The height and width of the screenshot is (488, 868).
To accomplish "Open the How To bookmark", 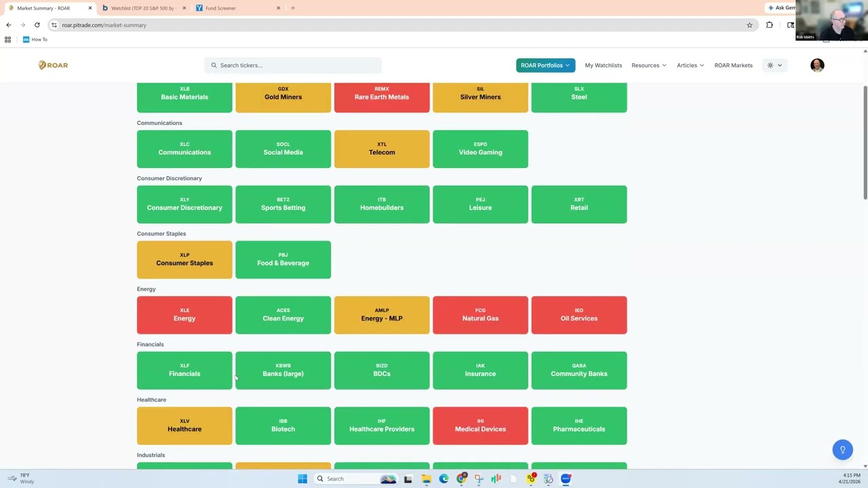I will (x=35, y=39).
